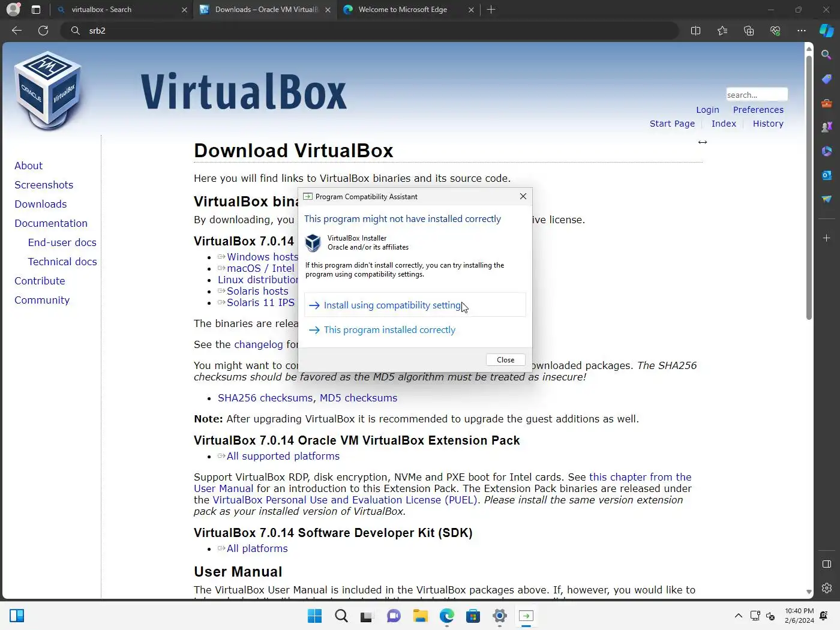Open Microsoft Store from the taskbar

click(473, 616)
